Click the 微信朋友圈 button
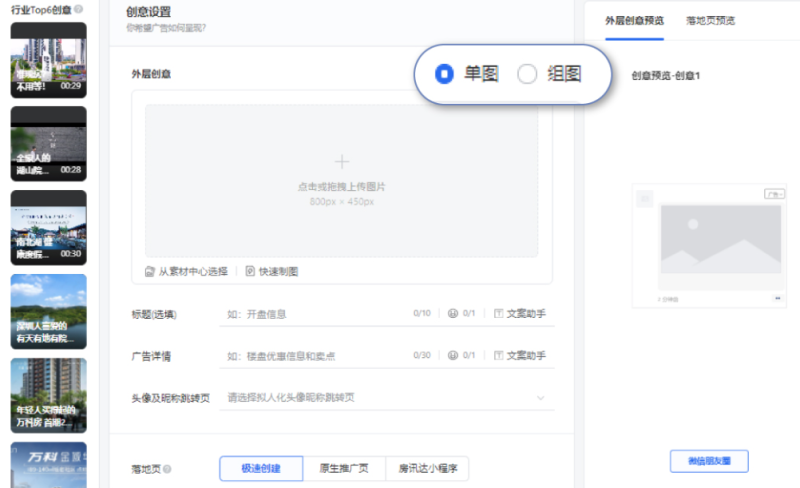This screenshot has width=800, height=488. pyautogui.click(x=709, y=461)
